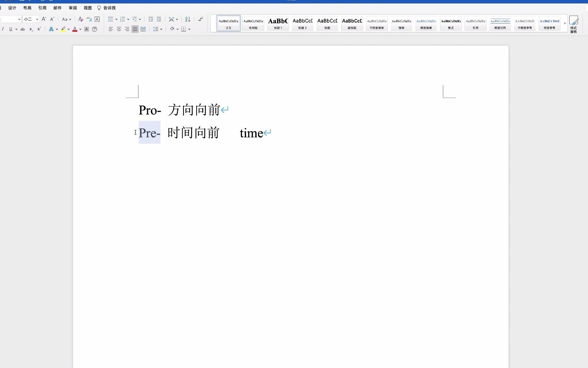Open the change case Aa dropdown
588x368 pixels.
pyautogui.click(x=67, y=19)
